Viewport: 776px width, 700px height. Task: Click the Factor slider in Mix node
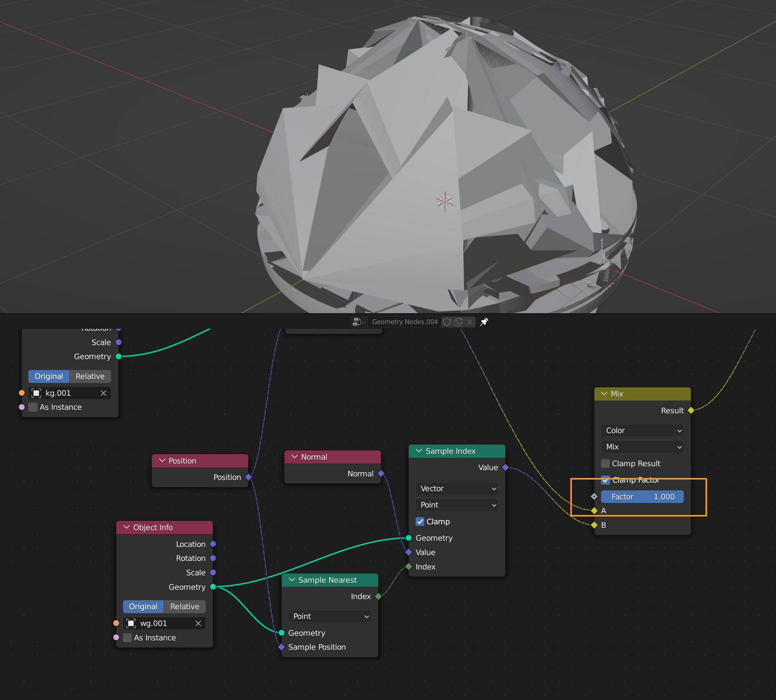(642, 497)
